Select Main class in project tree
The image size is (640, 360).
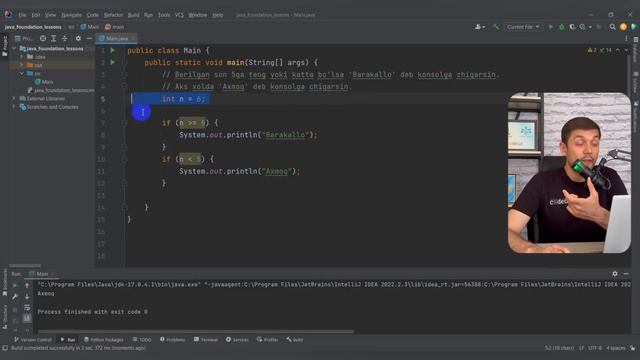44,82
